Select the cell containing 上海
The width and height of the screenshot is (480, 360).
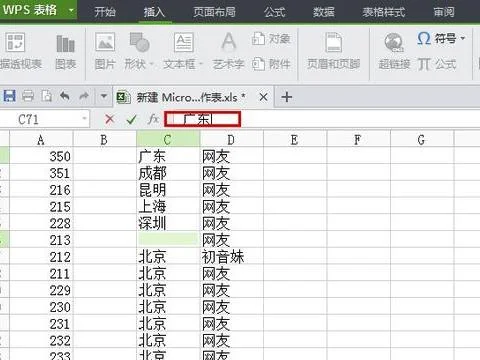click(x=168, y=206)
